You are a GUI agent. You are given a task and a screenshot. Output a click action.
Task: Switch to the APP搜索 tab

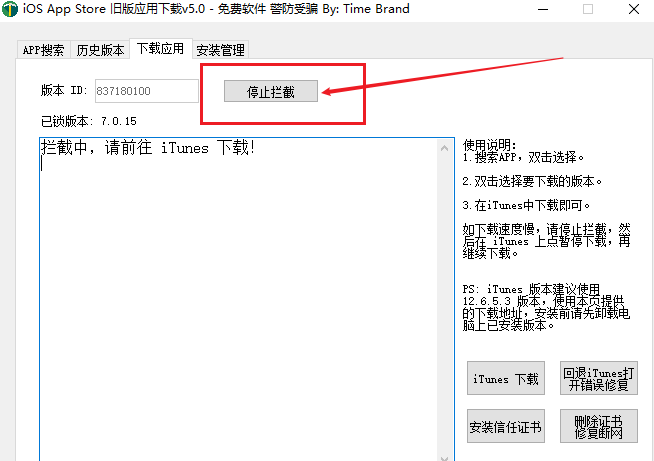click(x=43, y=50)
